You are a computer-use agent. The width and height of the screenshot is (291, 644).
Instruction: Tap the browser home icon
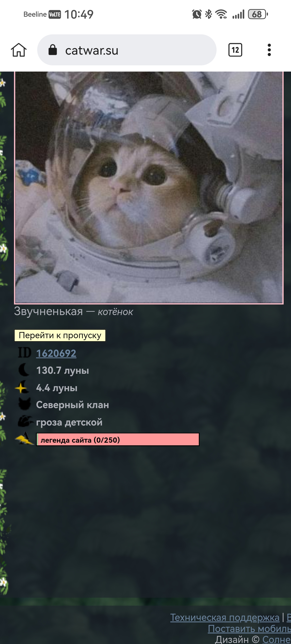[x=19, y=50]
